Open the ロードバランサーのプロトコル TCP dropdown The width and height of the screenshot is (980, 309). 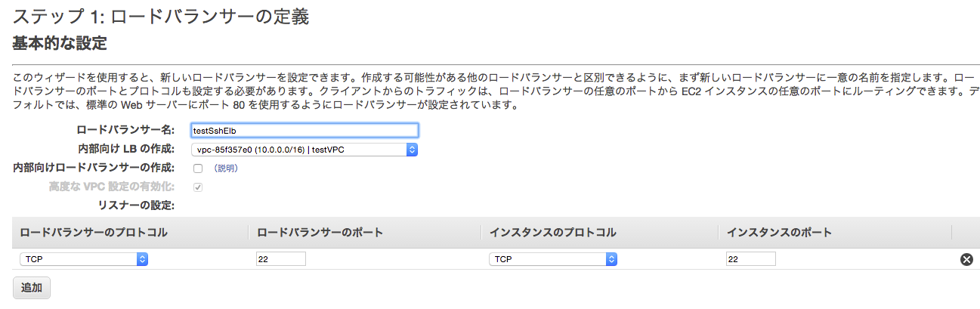(x=84, y=259)
